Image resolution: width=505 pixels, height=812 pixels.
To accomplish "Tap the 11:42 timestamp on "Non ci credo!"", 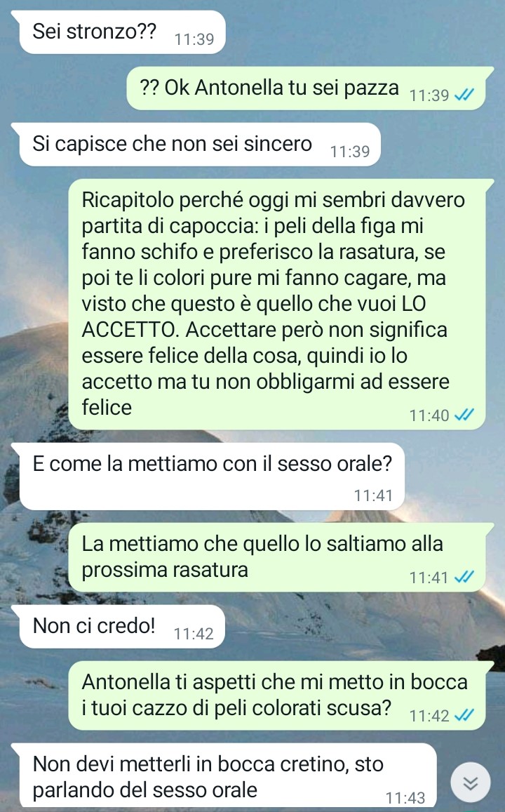I will [x=194, y=633].
